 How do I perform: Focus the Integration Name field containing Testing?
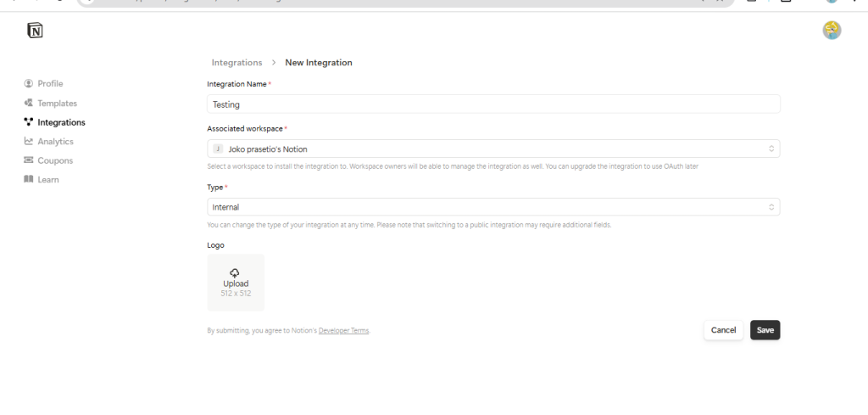coord(493,104)
